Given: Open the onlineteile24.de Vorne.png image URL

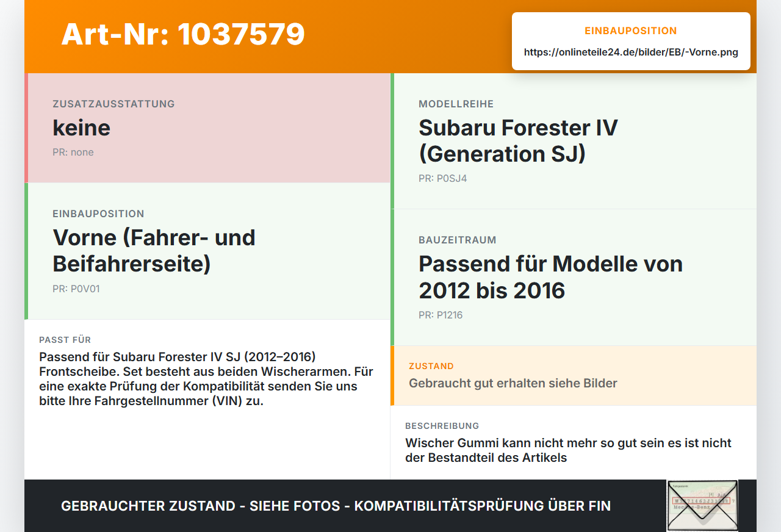Looking at the screenshot, I should [x=631, y=52].
